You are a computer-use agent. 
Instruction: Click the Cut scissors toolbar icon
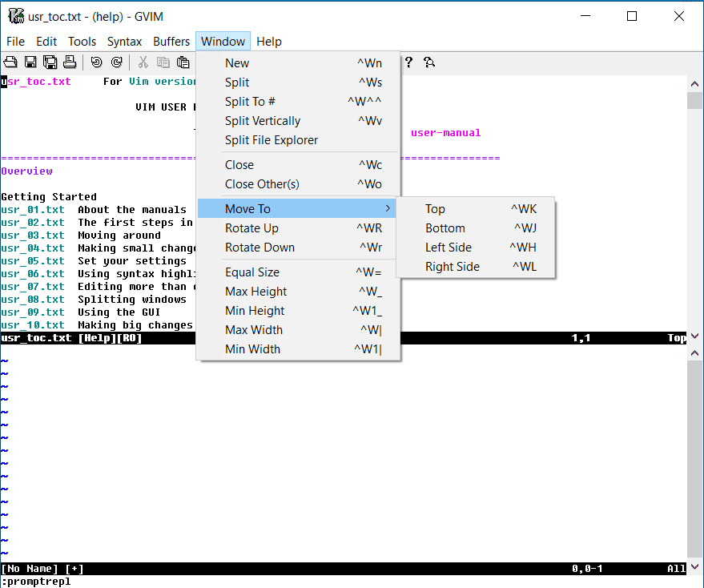(143, 62)
